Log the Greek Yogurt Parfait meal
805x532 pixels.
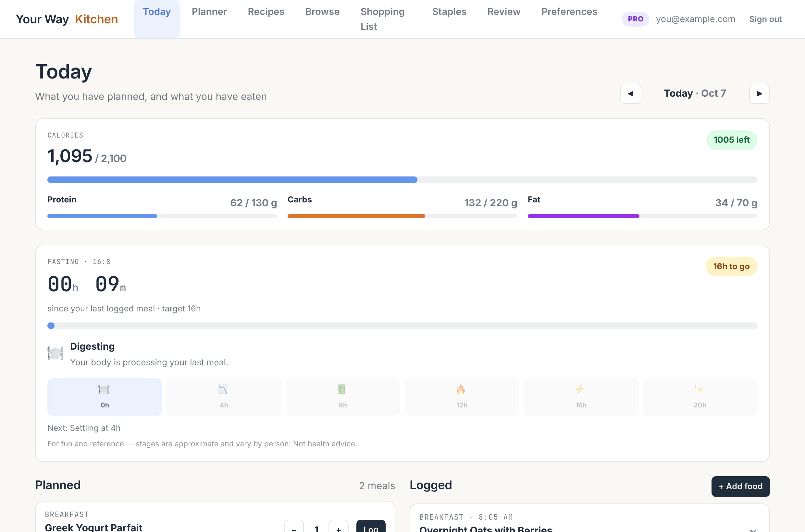371,526
